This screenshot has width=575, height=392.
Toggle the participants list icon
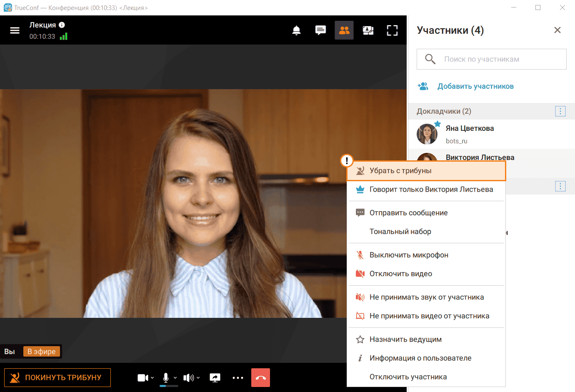(344, 30)
